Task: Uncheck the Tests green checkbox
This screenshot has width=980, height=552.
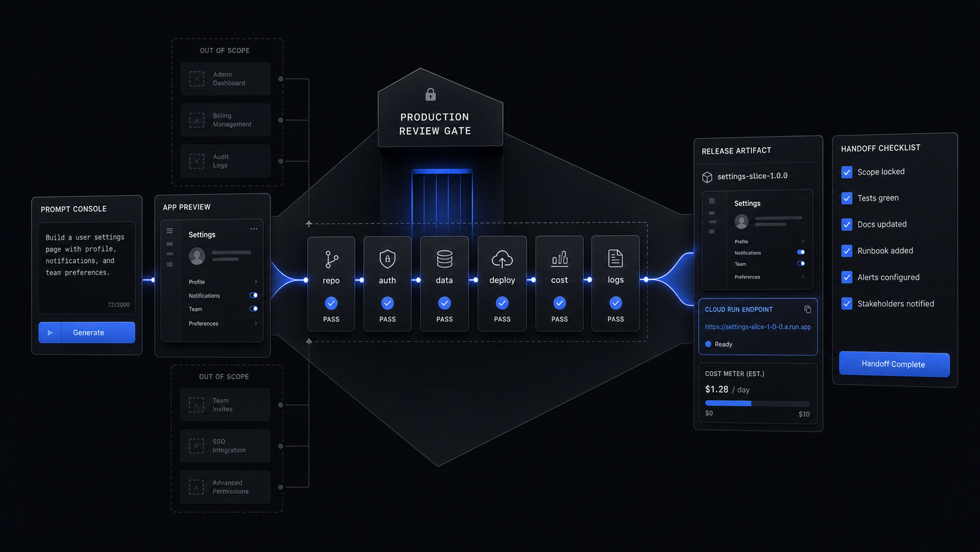Action: pyautogui.click(x=847, y=198)
